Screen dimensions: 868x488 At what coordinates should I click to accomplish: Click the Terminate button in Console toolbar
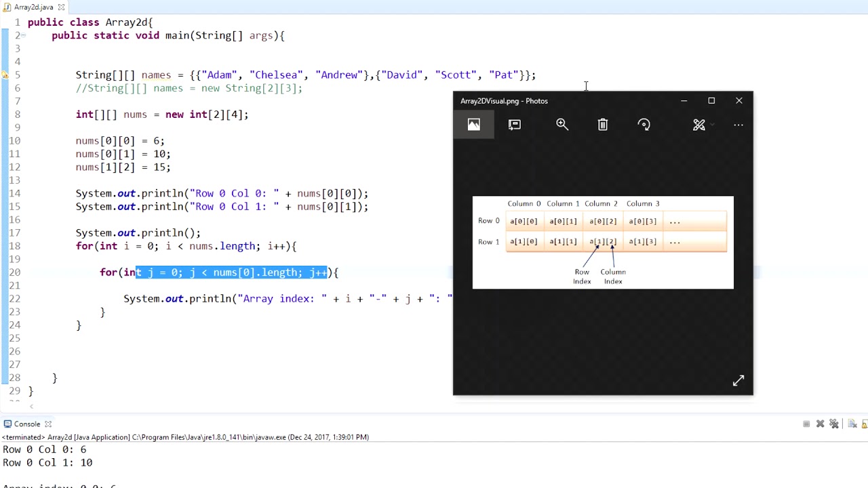click(806, 424)
